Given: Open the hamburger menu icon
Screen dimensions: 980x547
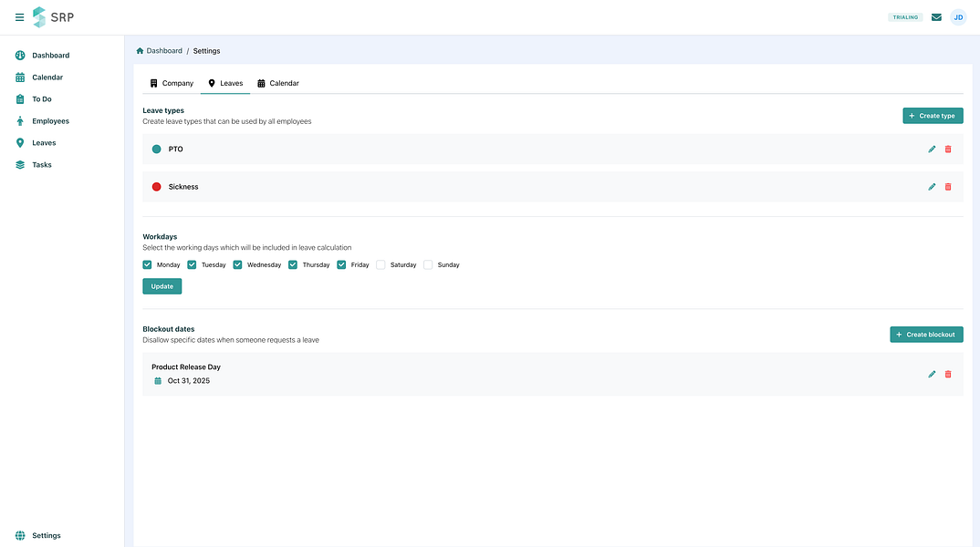Looking at the screenshot, I should (x=19, y=17).
